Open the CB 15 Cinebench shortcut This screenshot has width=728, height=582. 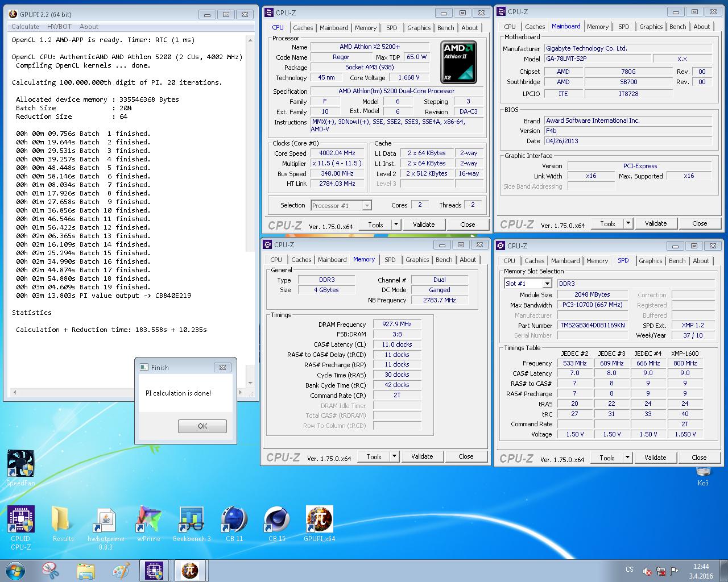click(277, 523)
